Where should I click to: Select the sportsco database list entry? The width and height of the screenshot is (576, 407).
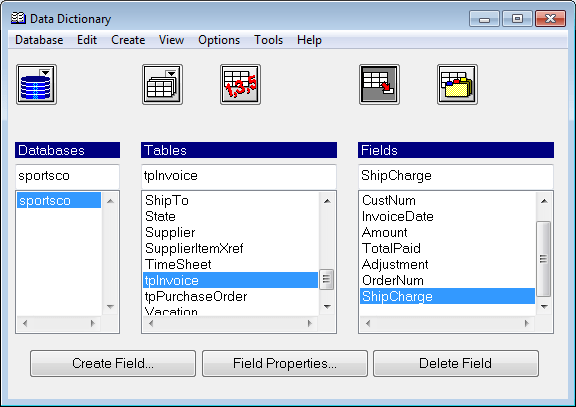click(59, 201)
